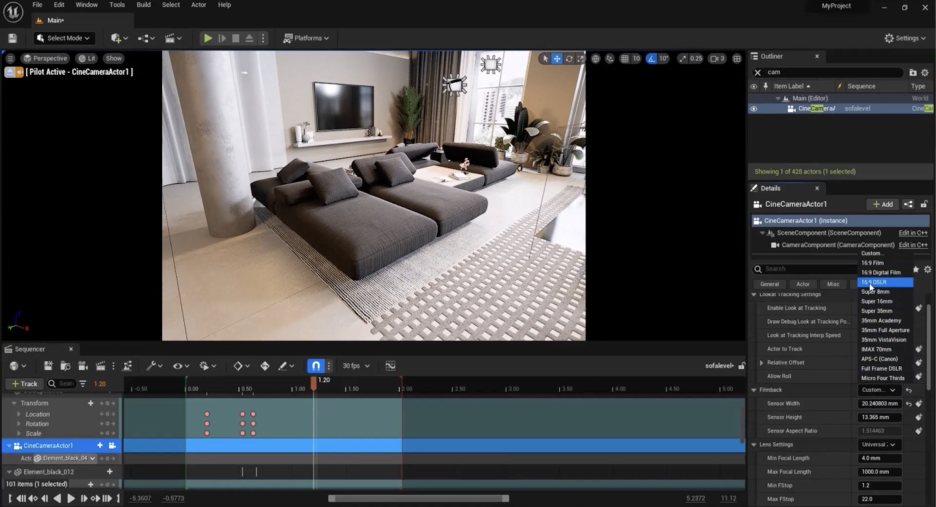Click the favorites star in Details panel
Viewport: 936px width, 507px height.
[916, 269]
